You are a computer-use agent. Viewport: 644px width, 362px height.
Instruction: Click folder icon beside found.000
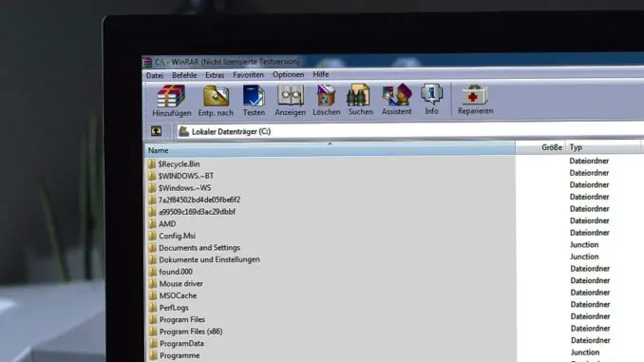tap(152, 272)
